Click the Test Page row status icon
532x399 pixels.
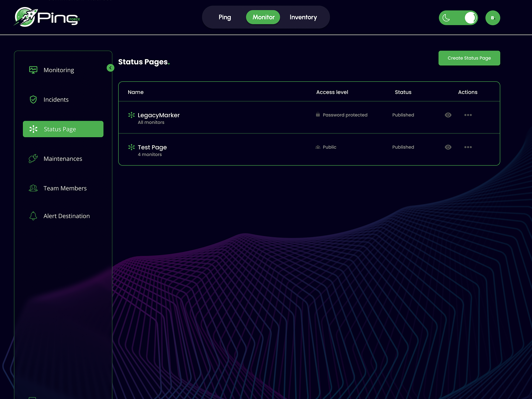[132, 147]
